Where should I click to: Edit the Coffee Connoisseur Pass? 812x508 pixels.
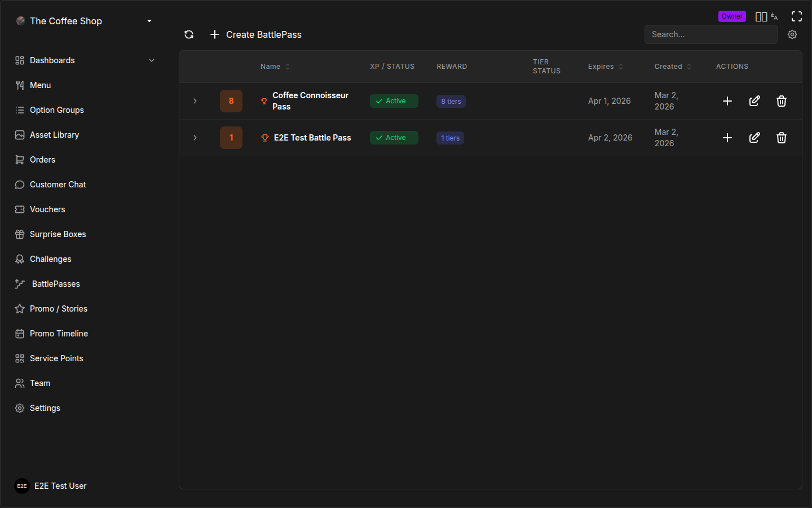click(x=754, y=101)
